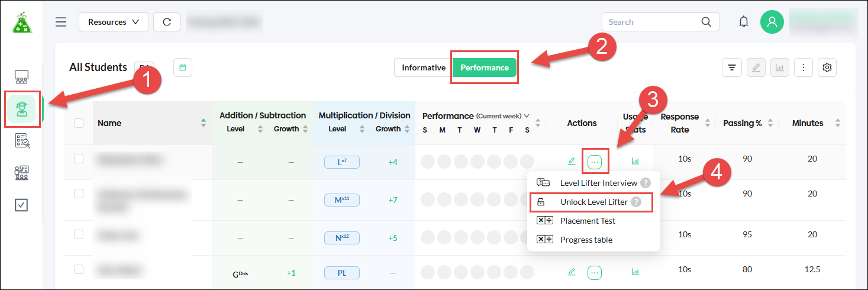Viewport: 868px width, 290px height.
Task: Open the vertical three-dots more menu
Action: tap(803, 67)
